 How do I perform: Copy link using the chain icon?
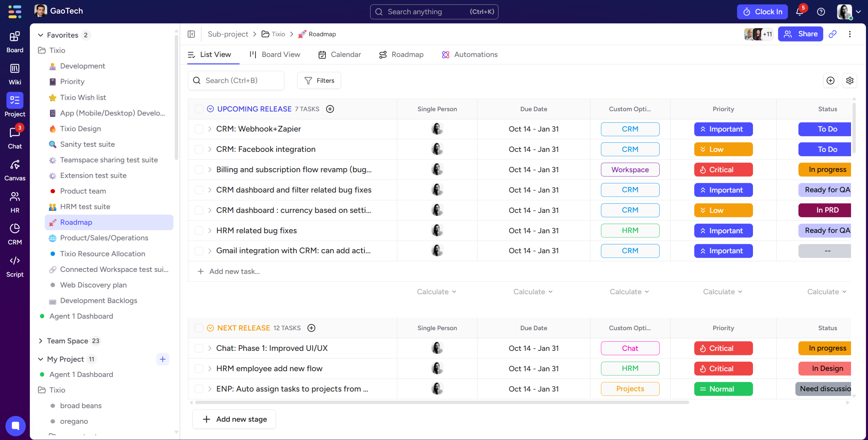833,34
